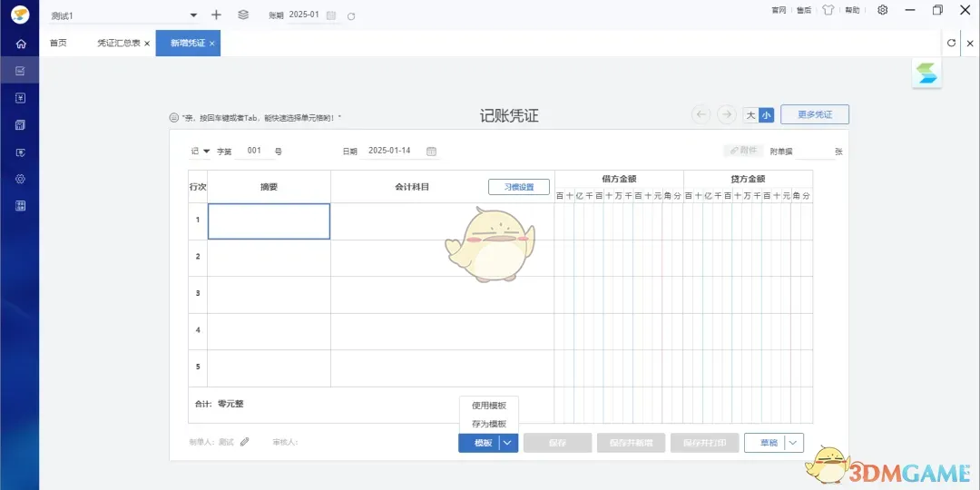Click the tab bar refresh icon
This screenshot has width=980, height=490.
(951, 44)
